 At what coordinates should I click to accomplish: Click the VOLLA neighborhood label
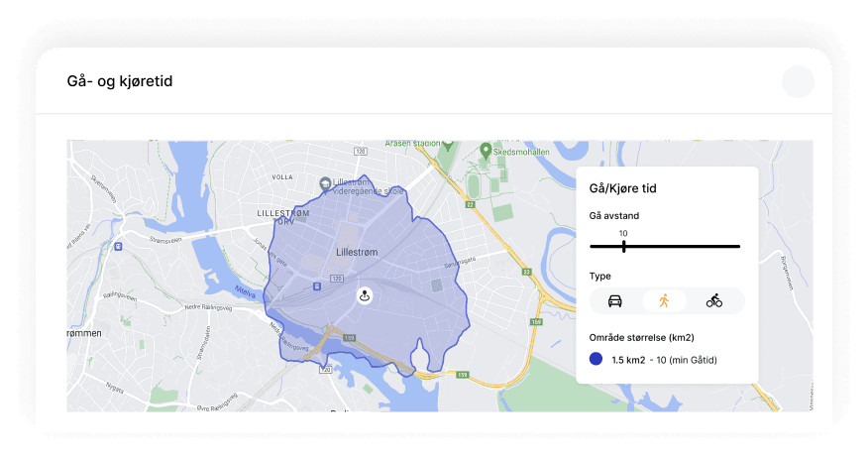(x=282, y=177)
